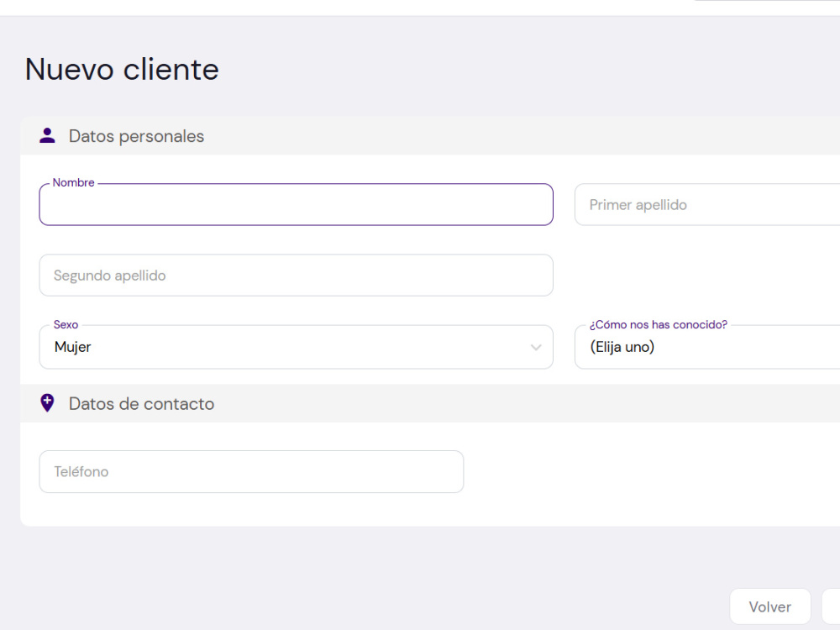This screenshot has width=840, height=630.
Task: Click the Nuevo cliente page title
Action: (122, 70)
